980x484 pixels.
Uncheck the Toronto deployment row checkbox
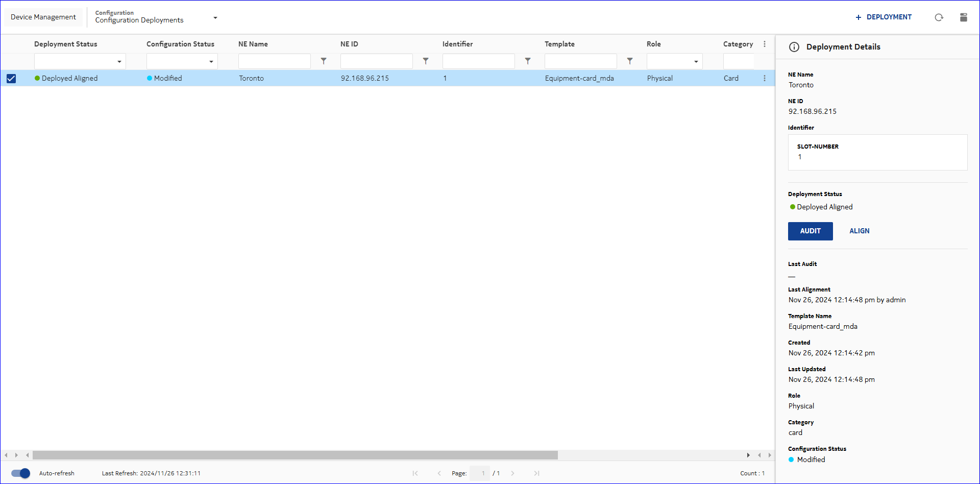(x=11, y=79)
